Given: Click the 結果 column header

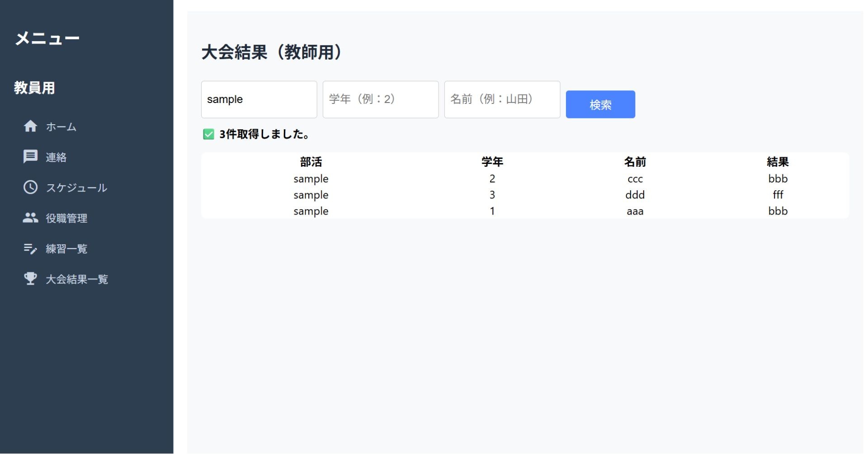Looking at the screenshot, I should pyautogui.click(x=778, y=162).
